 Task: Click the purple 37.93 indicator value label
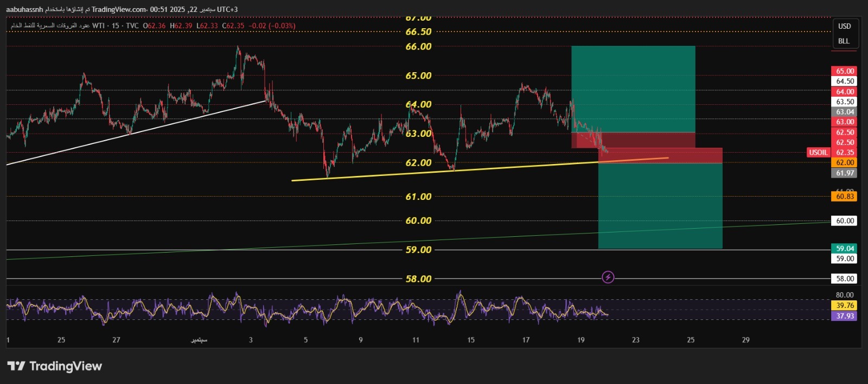(x=844, y=316)
